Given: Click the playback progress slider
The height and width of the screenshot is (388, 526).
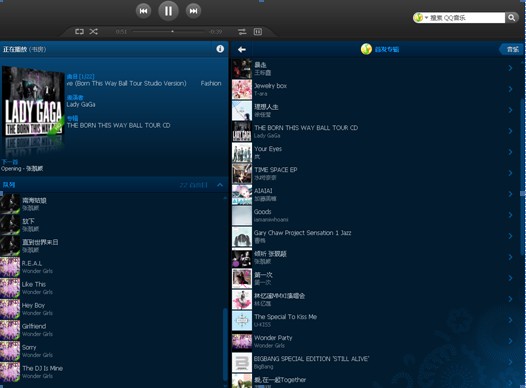Looking at the screenshot, I should tap(168, 32).
